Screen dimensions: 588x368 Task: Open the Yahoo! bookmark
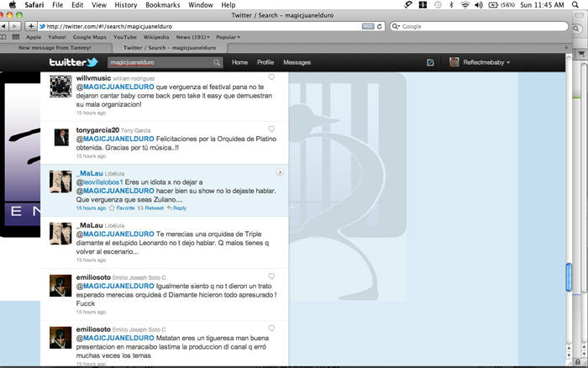(57, 37)
